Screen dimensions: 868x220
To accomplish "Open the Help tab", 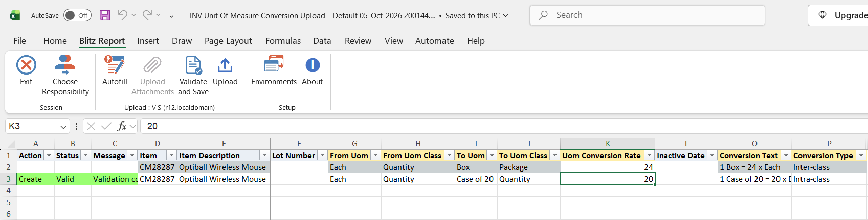I will 476,41.
